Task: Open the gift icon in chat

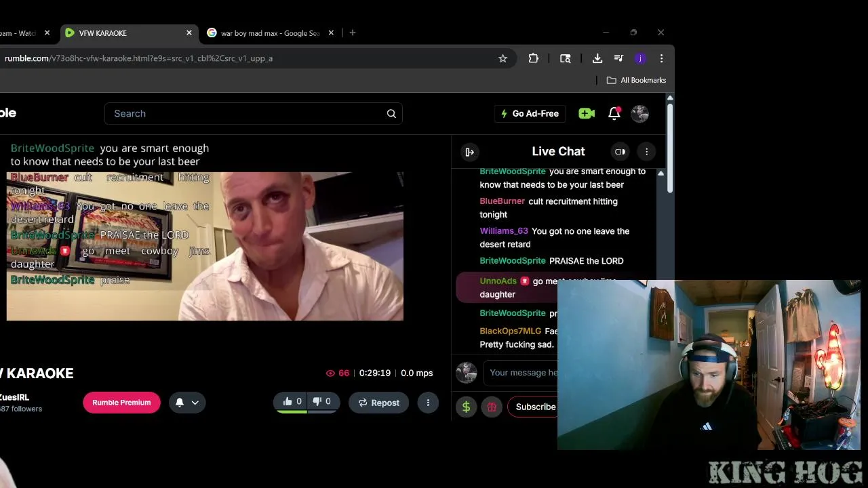Action: (x=492, y=407)
